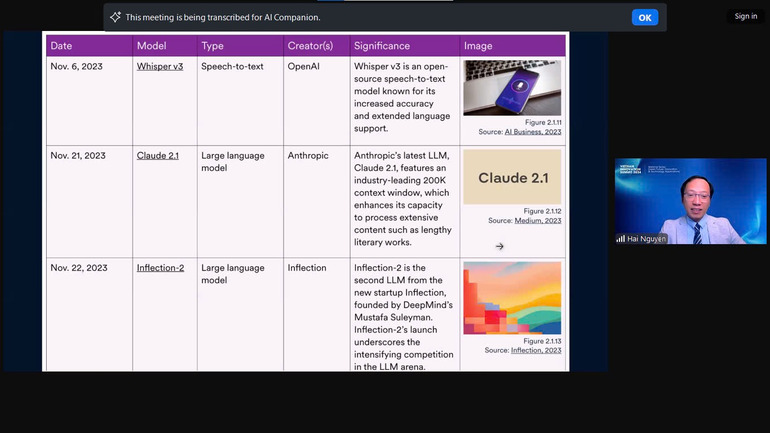Click the Hai Nguyen name label
The image size is (770, 433).
click(x=647, y=239)
